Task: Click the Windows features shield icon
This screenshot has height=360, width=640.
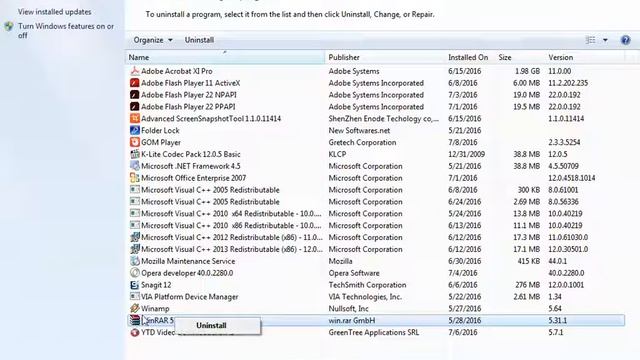Action: [9, 27]
